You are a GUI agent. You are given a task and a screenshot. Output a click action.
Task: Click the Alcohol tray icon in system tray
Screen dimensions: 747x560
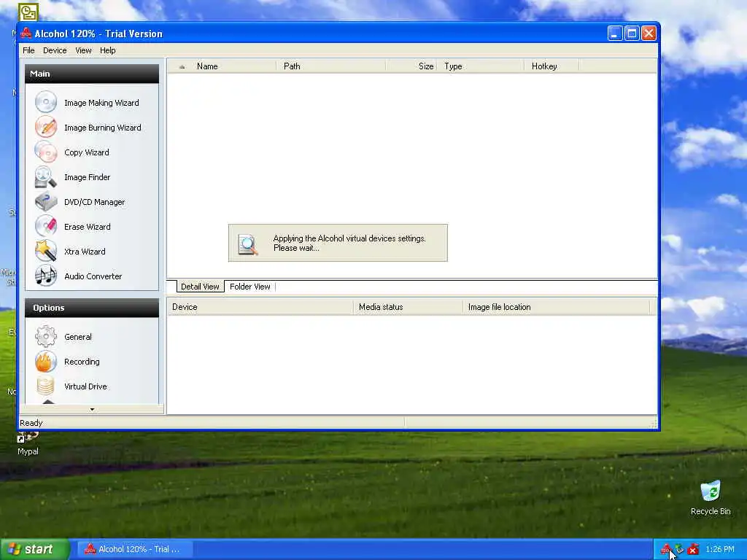[665, 549]
